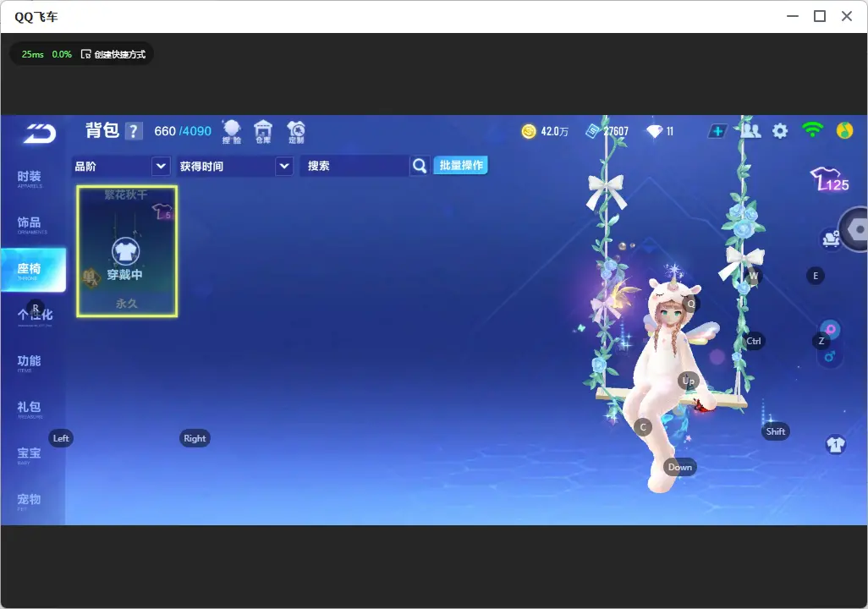Minimize the QQ飞车 window
This screenshot has height=609, width=868.
pos(793,17)
